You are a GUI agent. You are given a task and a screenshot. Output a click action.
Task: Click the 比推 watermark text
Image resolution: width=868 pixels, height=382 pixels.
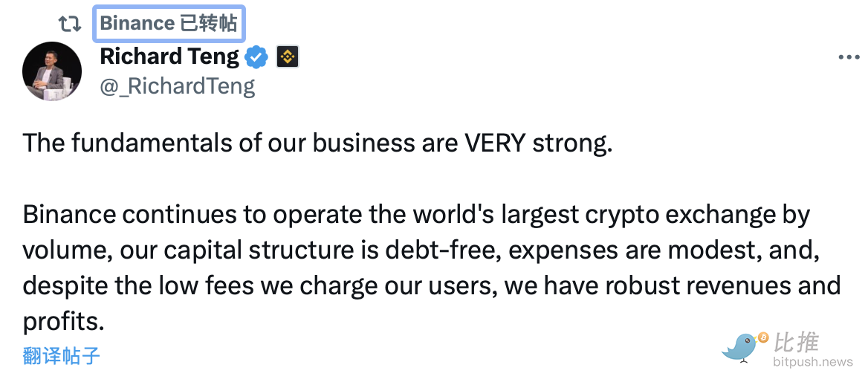pyautogui.click(x=797, y=342)
